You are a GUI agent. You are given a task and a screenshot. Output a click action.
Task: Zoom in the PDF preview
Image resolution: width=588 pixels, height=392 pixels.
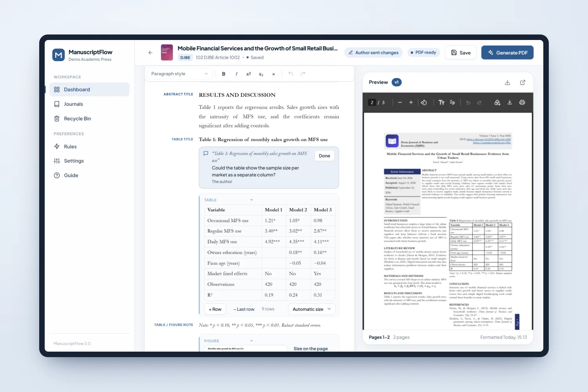pos(411,102)
